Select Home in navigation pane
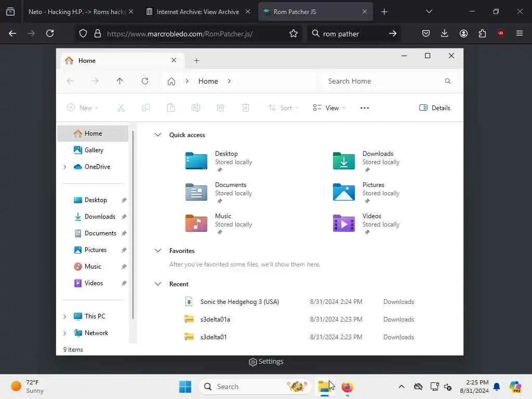The image size is (532, 399). pyautogui.click(x=92, y=134)
